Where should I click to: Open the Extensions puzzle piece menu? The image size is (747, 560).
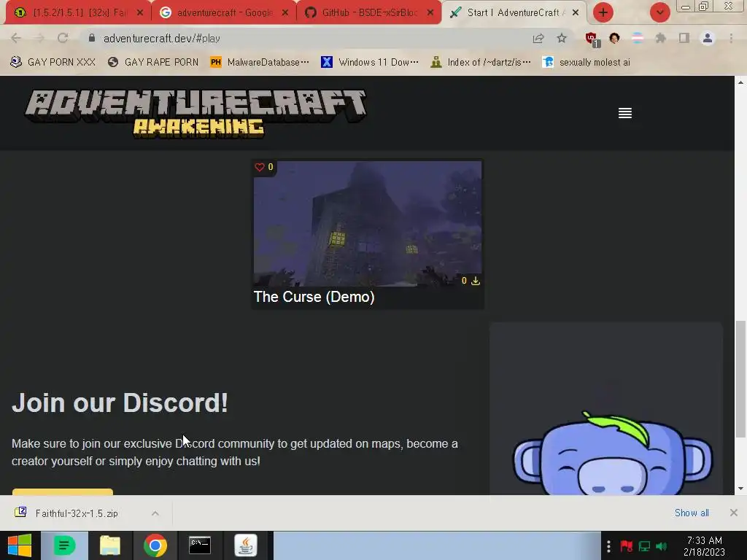(661, 38)
